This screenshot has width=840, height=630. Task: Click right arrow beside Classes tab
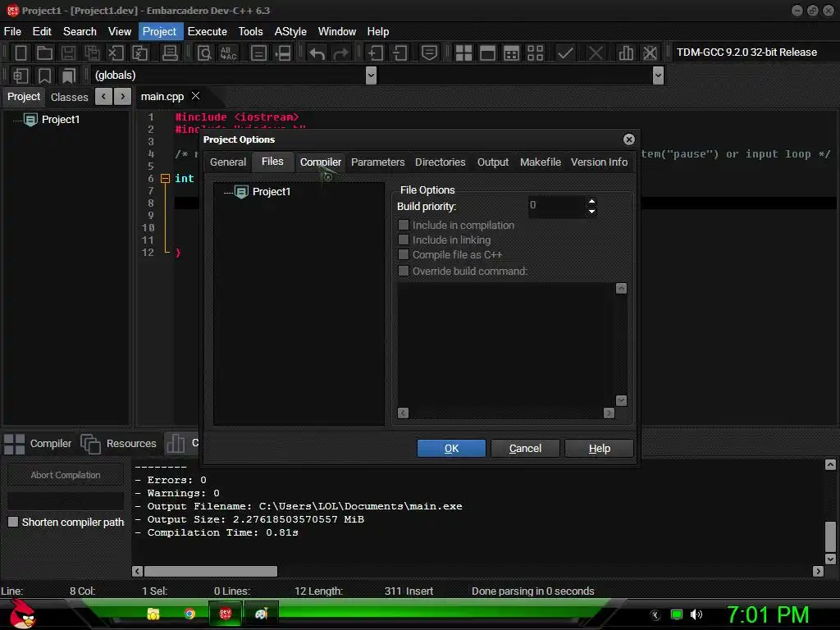click(x=123, y=97)
